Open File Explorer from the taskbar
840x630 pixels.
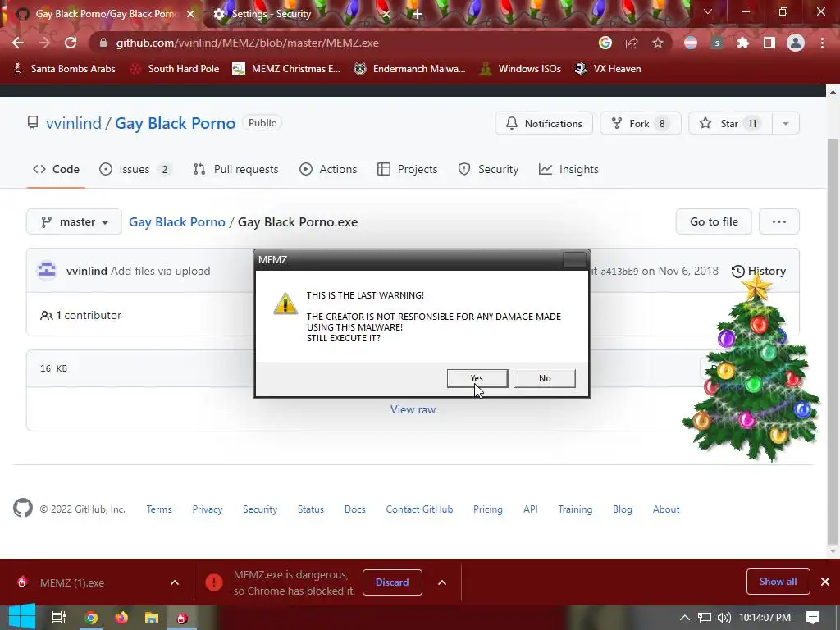pyautogui.click(x=152, y=618)
